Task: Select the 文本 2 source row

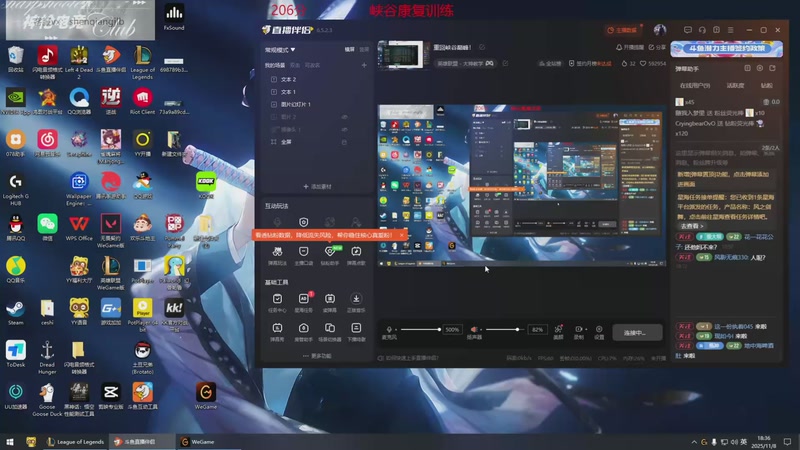Action: pyautogui.click(x=316, y=80)
